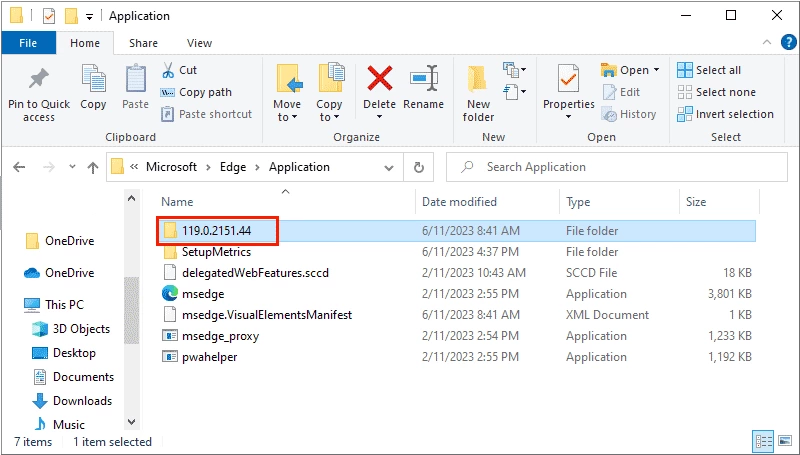Click the Paste clipboard icon
800x455 pixels.
click(x=135, y=80)
